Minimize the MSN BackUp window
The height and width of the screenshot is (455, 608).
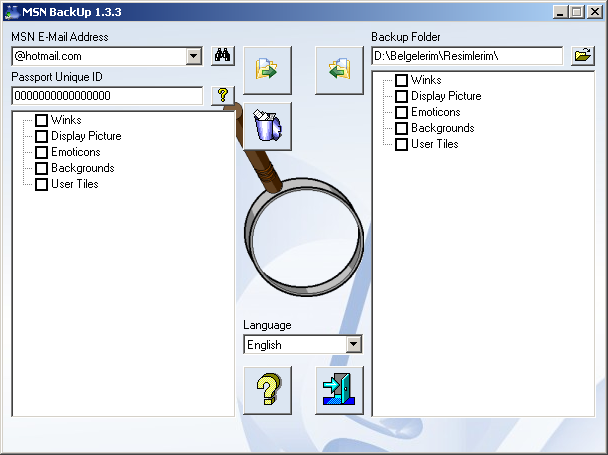[x=560, y=12]
